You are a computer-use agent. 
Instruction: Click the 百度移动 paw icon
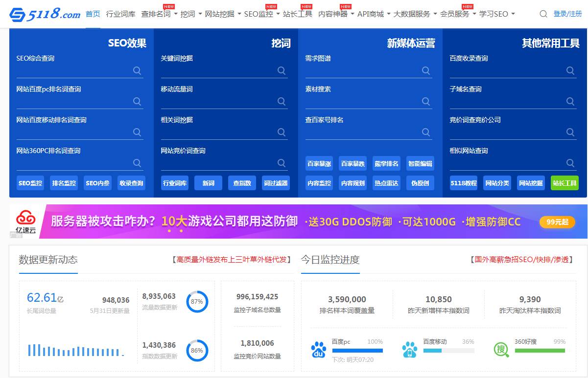tap(410, 350)
